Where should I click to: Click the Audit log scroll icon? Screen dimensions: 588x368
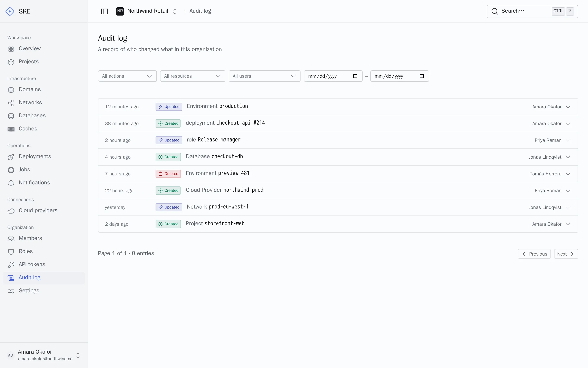[11, 278]
